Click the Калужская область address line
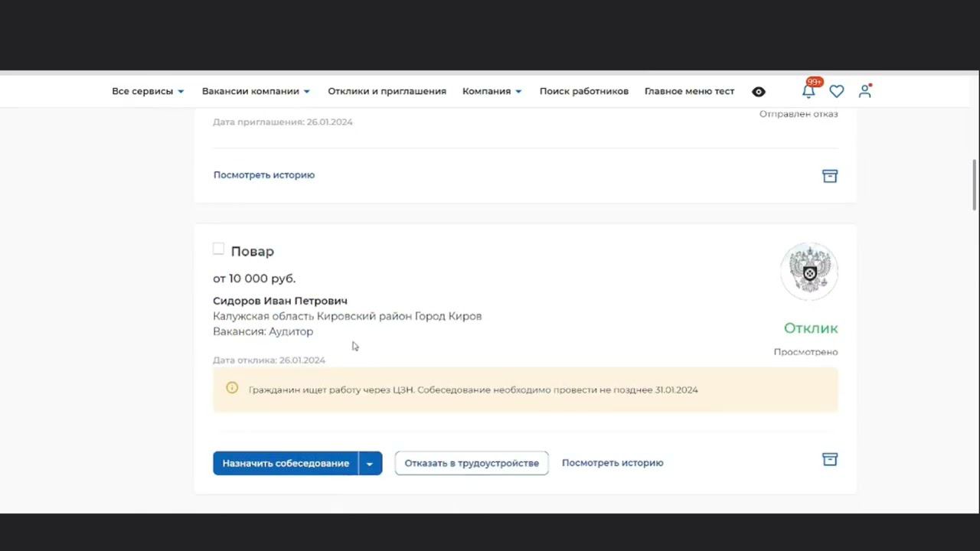Viewport: 980px width, 551px height. coord(347,316)
